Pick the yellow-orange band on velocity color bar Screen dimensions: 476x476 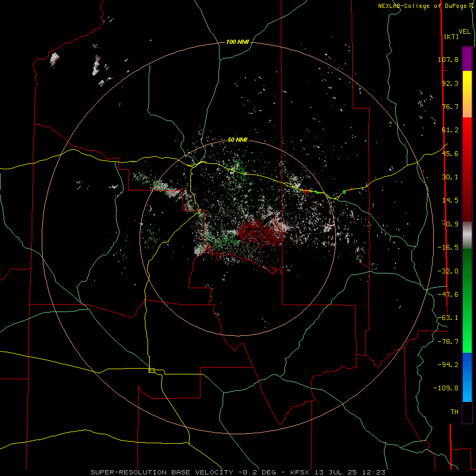(x=467, y=94)
